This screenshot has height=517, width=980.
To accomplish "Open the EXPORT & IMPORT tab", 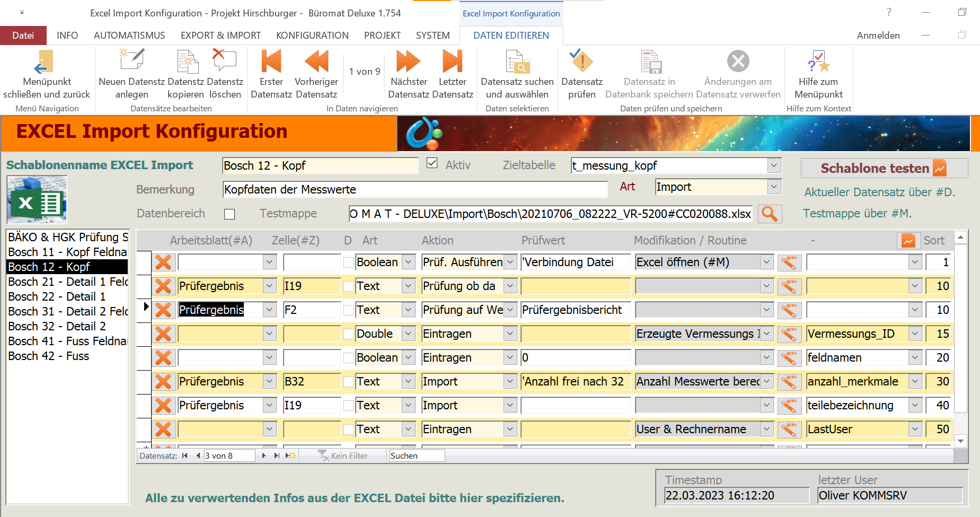I will click(220, 36).
